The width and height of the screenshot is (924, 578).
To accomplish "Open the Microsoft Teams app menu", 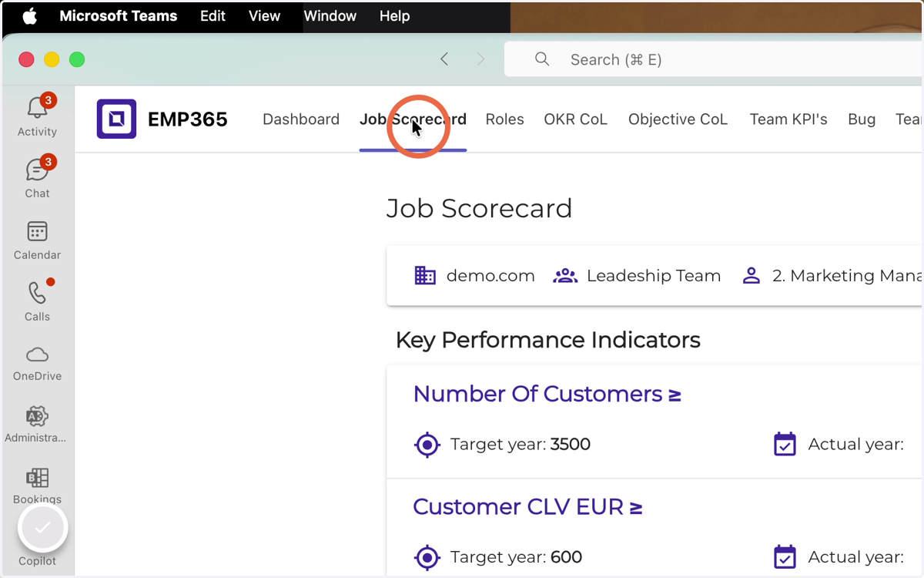I will [118, 16].
